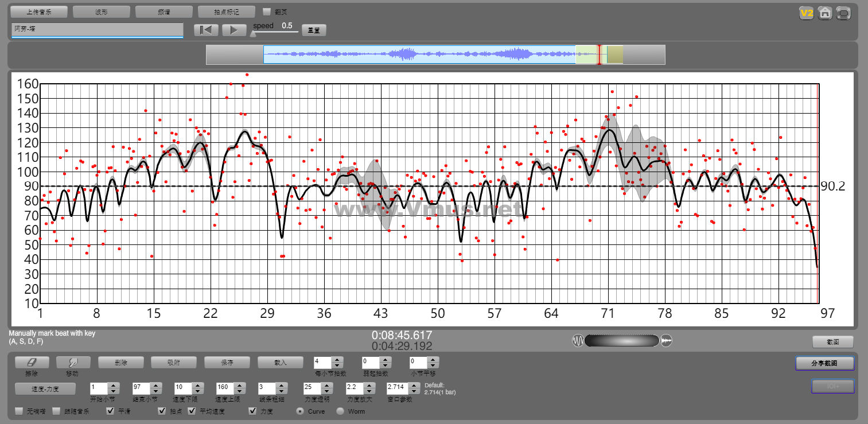Select the eraser (擦除) tool
Viewport: 868px width, 424px height.
point(32,363)
